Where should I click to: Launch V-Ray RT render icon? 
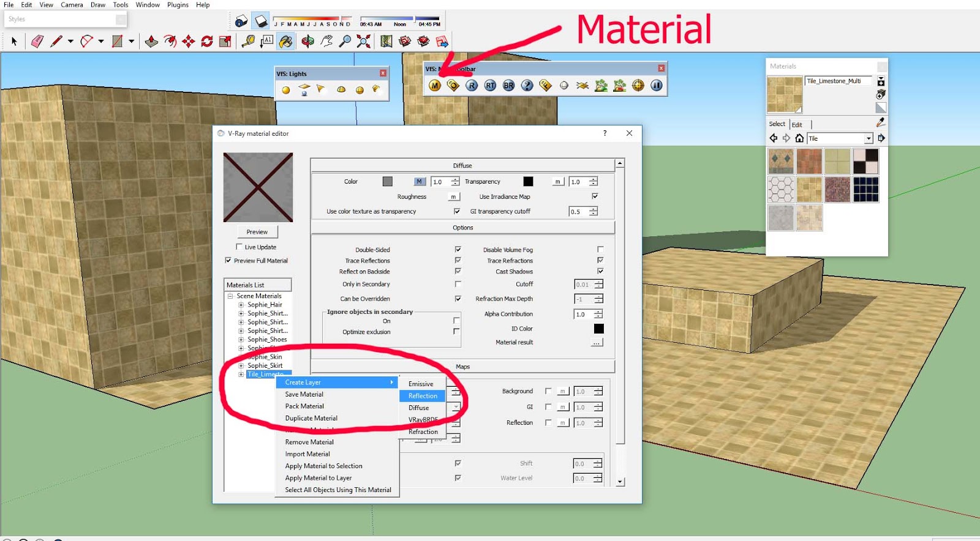(490, 86)
